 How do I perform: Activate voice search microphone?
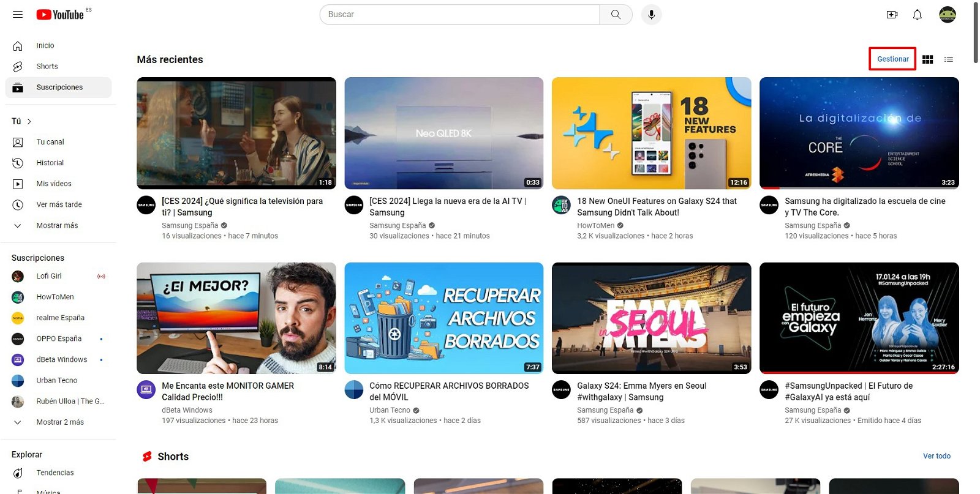652,14
